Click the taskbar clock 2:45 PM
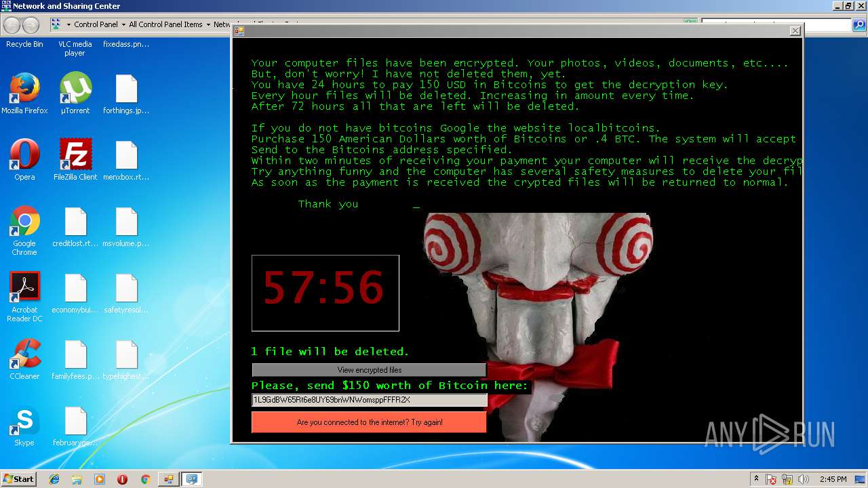 click(x=833, y=479)
